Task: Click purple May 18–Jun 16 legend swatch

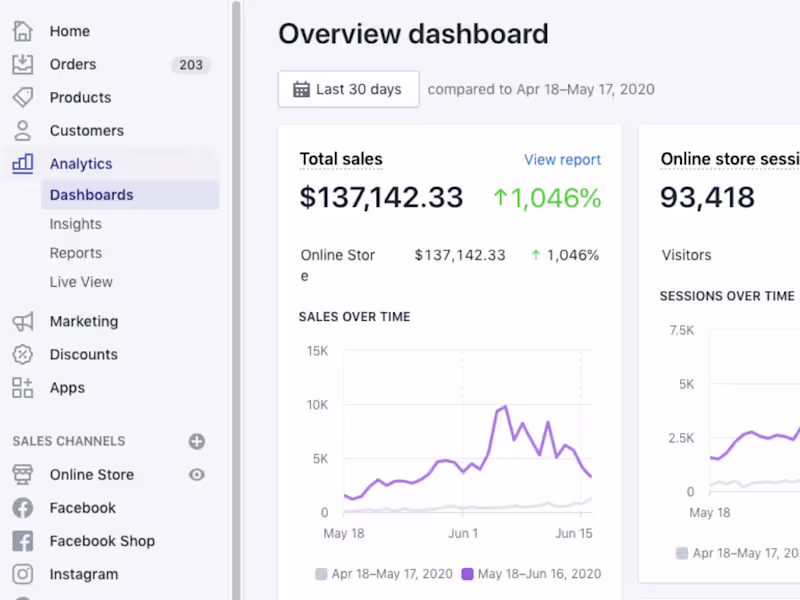Action: (467, 574)
